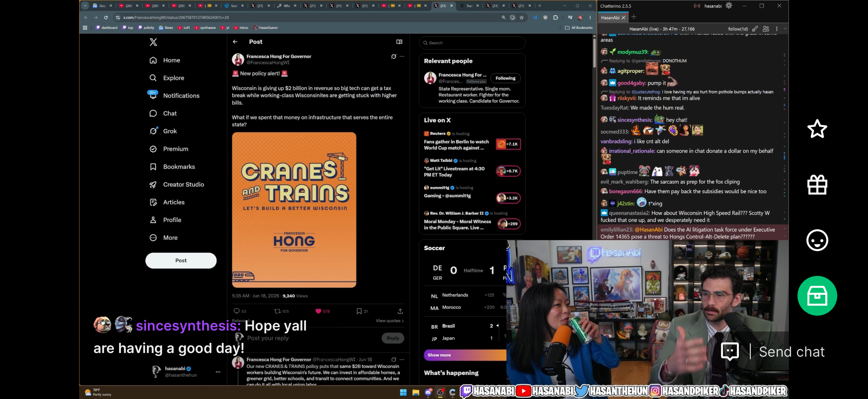Viewport: 868px width, 399px height.
Task: Toggle the browser bookmark star for this page
Action: 521,18
